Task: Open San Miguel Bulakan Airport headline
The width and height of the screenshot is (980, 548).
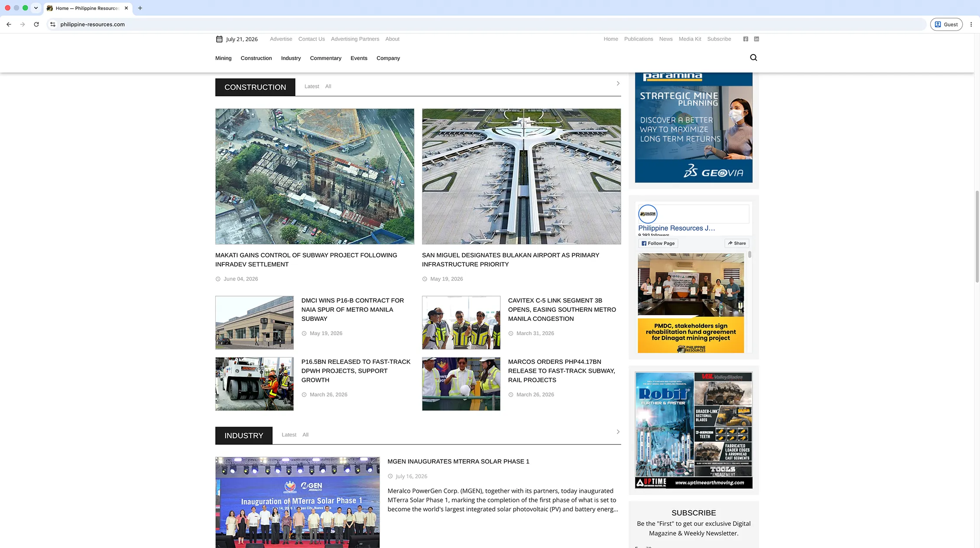Action: [x=510, y=260]
